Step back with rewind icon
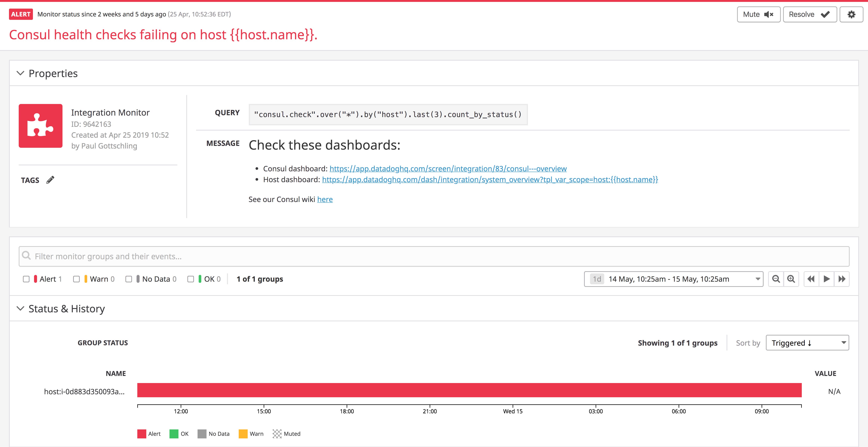 (x=811, y=279)
